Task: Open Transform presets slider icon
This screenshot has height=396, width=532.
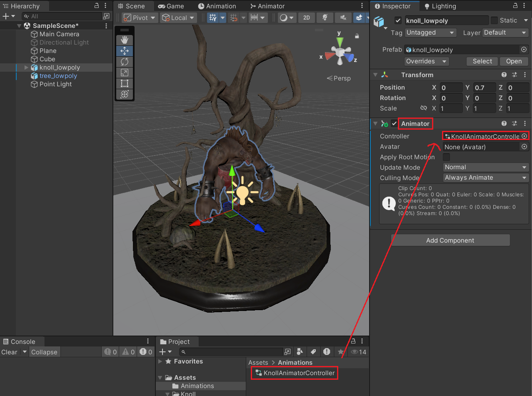Action: click(x=515, y=75)
